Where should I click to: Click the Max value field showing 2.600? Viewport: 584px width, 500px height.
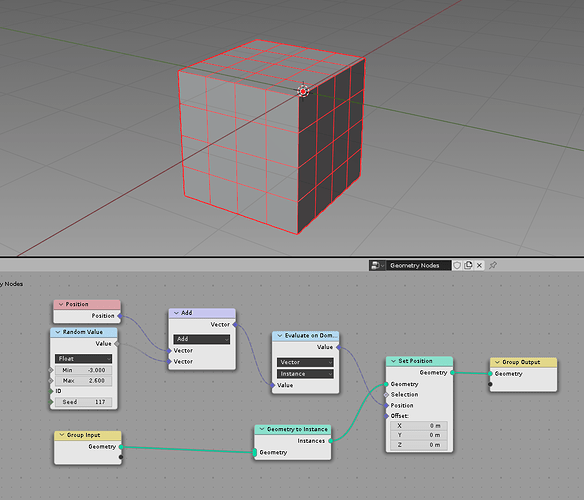83,380
